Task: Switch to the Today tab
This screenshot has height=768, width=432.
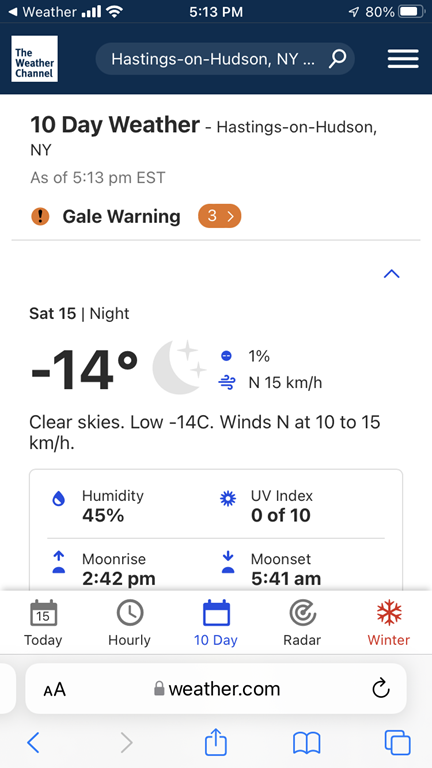Action: [x=43, y=623]
